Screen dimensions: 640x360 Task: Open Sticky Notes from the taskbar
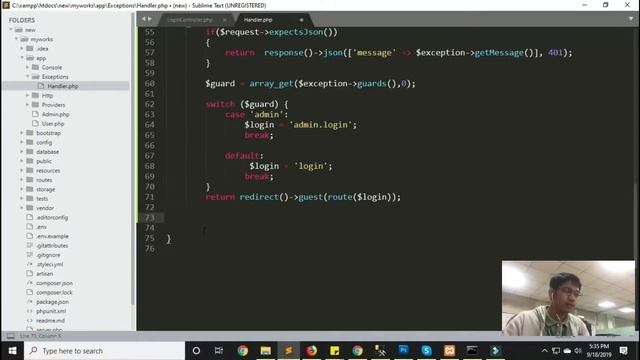[x=335, y=351]
